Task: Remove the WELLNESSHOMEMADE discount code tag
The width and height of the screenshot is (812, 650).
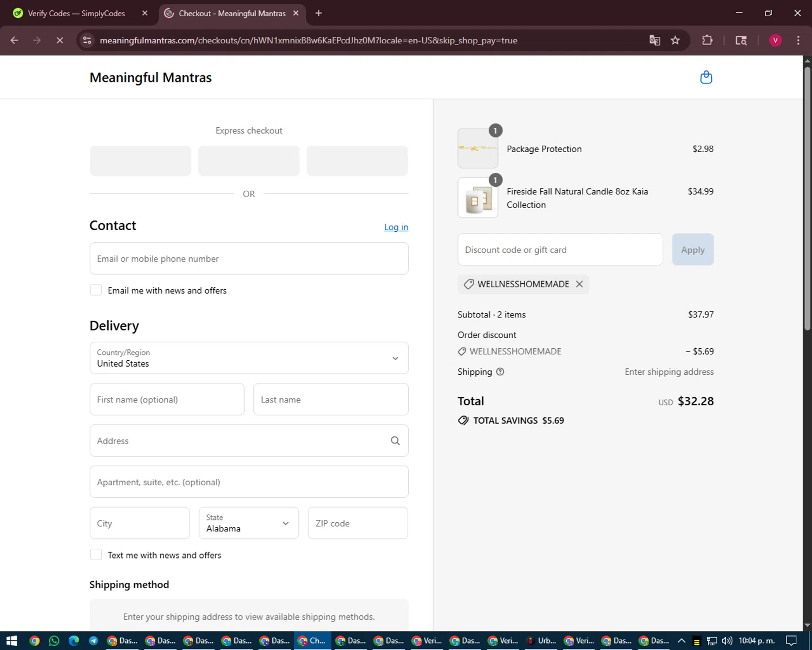Action: point(579,284)
